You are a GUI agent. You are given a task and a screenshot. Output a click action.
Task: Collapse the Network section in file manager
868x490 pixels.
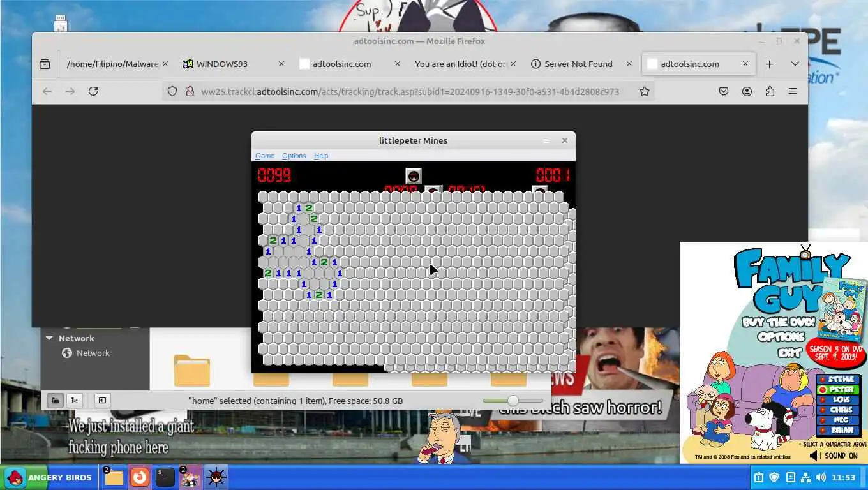point(49,338)
